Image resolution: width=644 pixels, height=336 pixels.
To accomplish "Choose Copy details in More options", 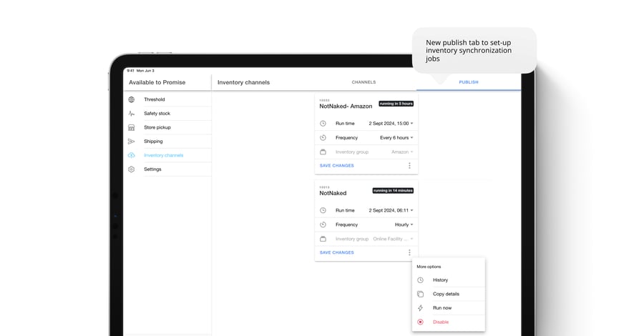I will pos(446,294).
